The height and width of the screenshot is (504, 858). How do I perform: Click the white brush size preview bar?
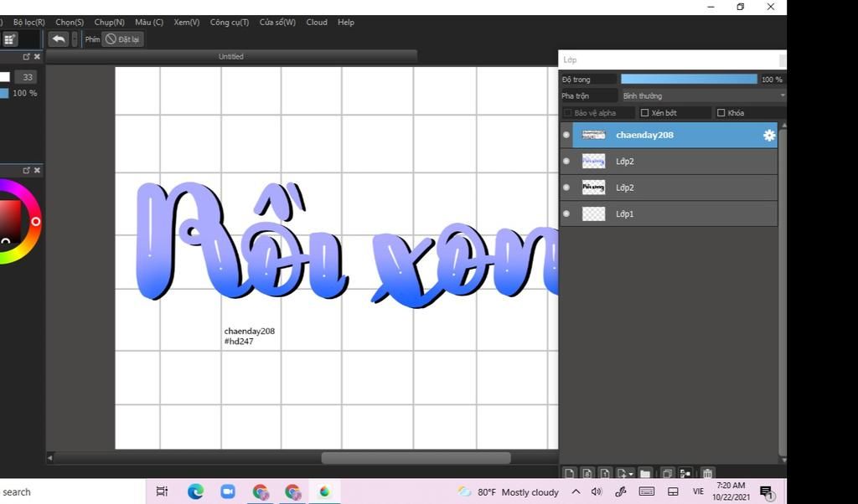point(5,77)
